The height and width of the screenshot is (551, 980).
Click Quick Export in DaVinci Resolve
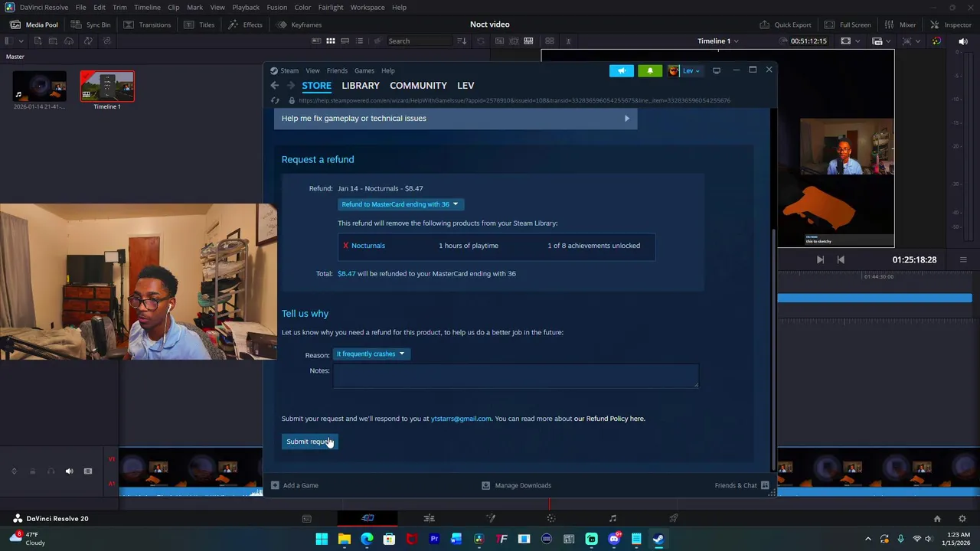click(x=786, y=24)
